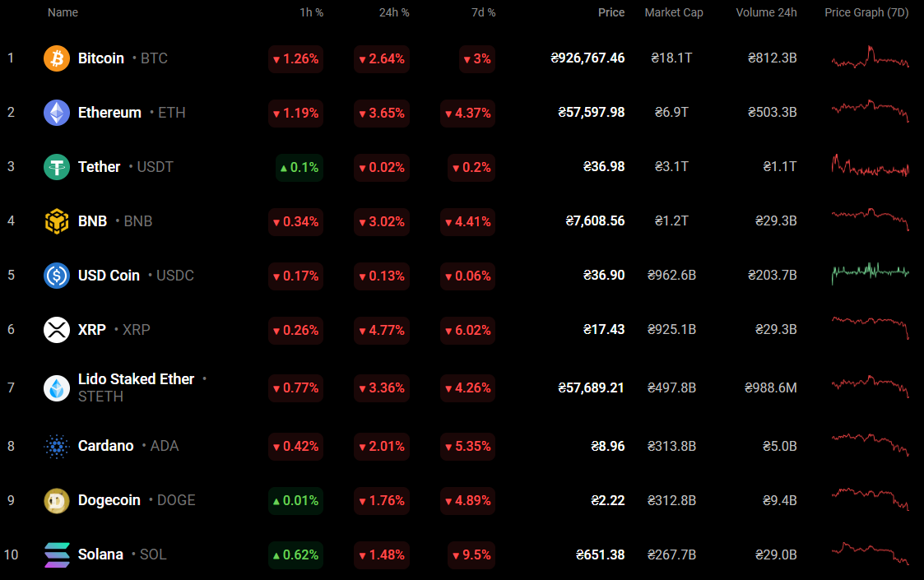Open the Bitcoin name link
924x580 pixels.
(101, 58)
